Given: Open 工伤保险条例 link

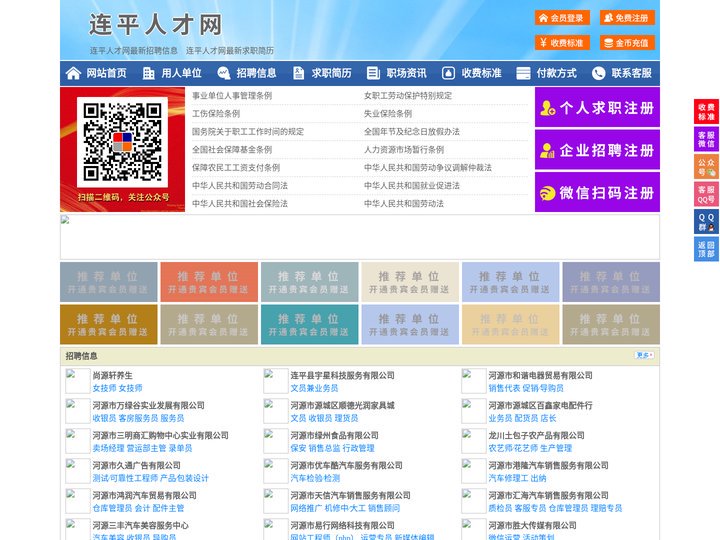Looking at the screenshot, I should pyautogui.click(x=216, y=113).
